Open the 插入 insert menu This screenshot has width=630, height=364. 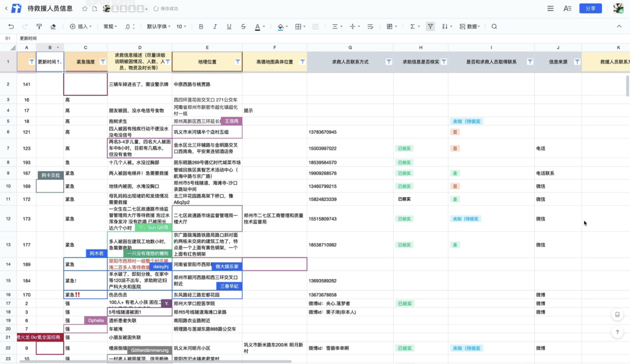[x=81, y=26]
